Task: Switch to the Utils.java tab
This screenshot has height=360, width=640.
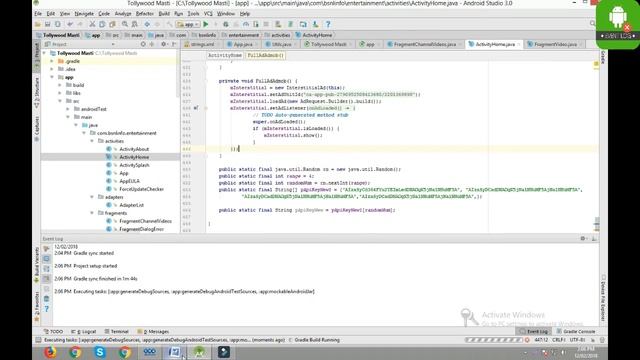Action: 281,44
